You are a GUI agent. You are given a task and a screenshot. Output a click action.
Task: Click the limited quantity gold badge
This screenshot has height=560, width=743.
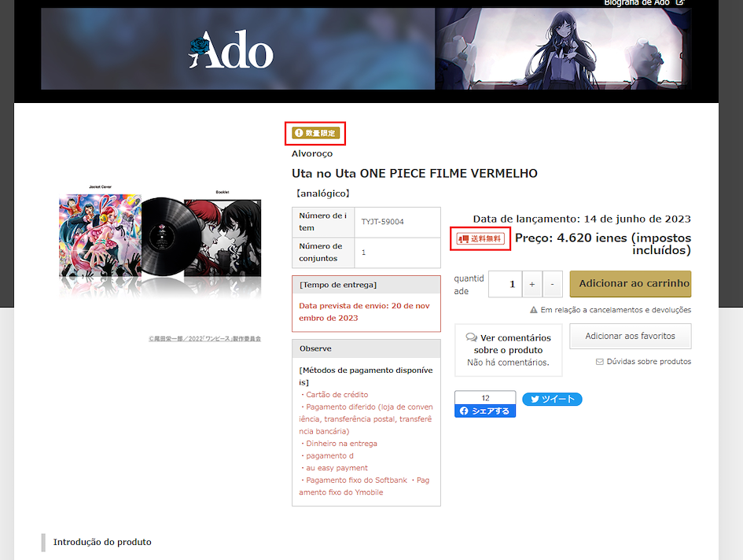tap(315, 133)
